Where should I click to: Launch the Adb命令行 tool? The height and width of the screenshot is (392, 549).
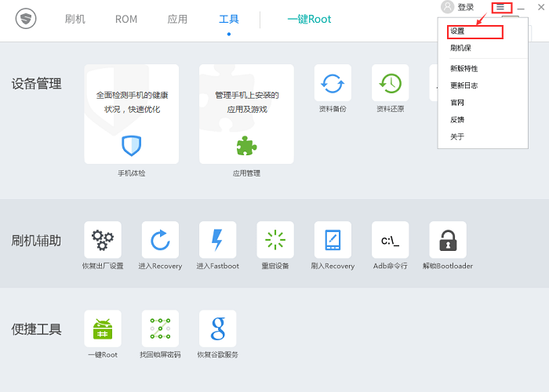click(x=390, y=240)
